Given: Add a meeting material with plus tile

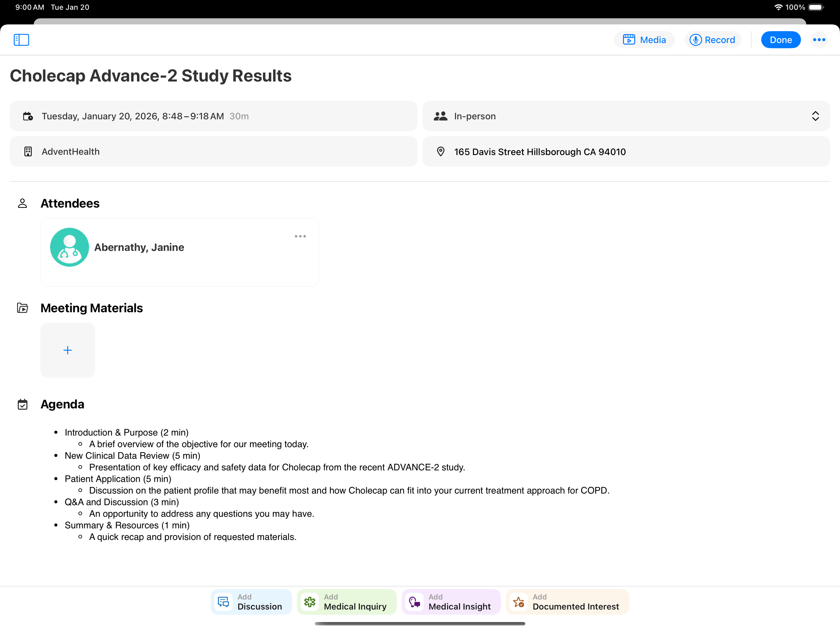Looking at the screenshot, I should tap(67, 350).
